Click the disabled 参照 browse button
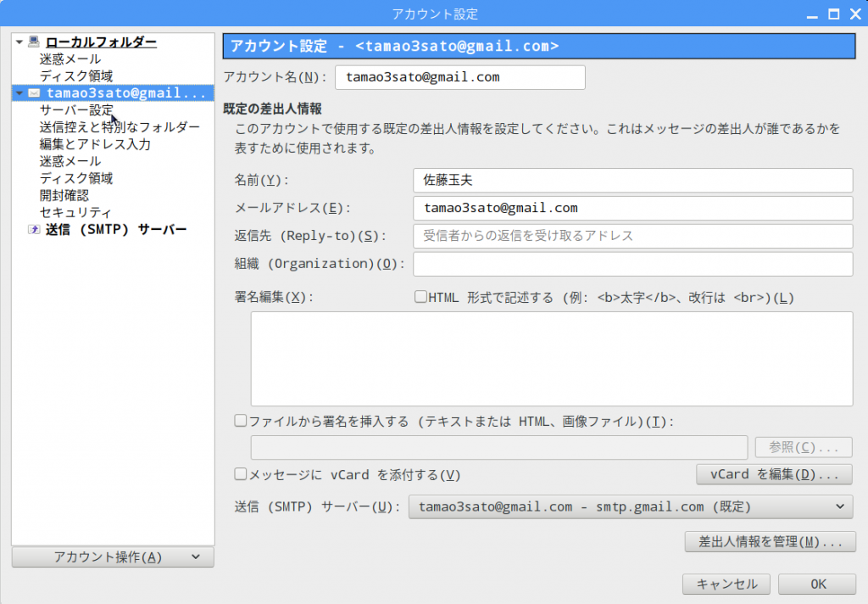The image size is (868, 604). [x=804, y=447]
